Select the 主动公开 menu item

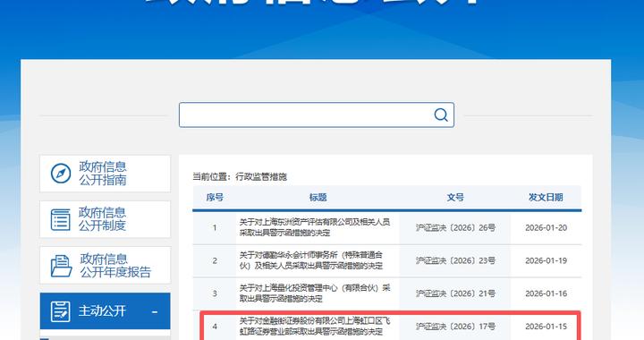106,310
